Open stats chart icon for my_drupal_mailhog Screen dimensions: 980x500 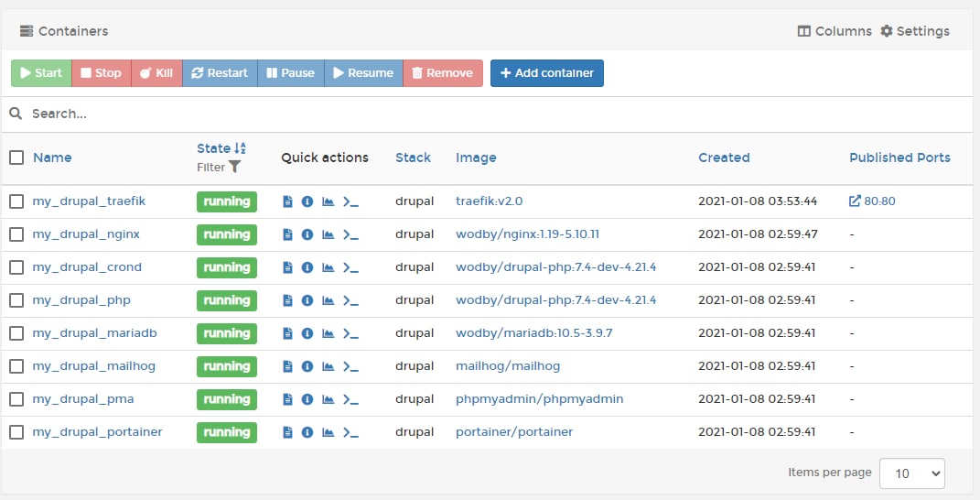point(328,366)
